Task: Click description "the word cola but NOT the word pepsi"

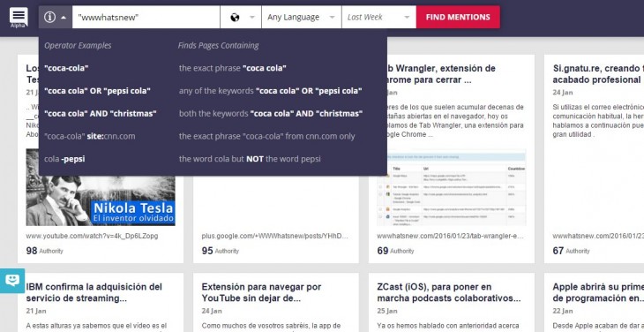Action: tap(250, 159)
